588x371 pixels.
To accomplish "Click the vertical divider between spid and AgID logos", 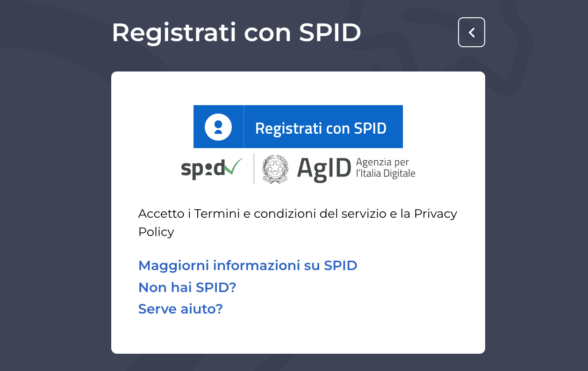I will [254, 169].
